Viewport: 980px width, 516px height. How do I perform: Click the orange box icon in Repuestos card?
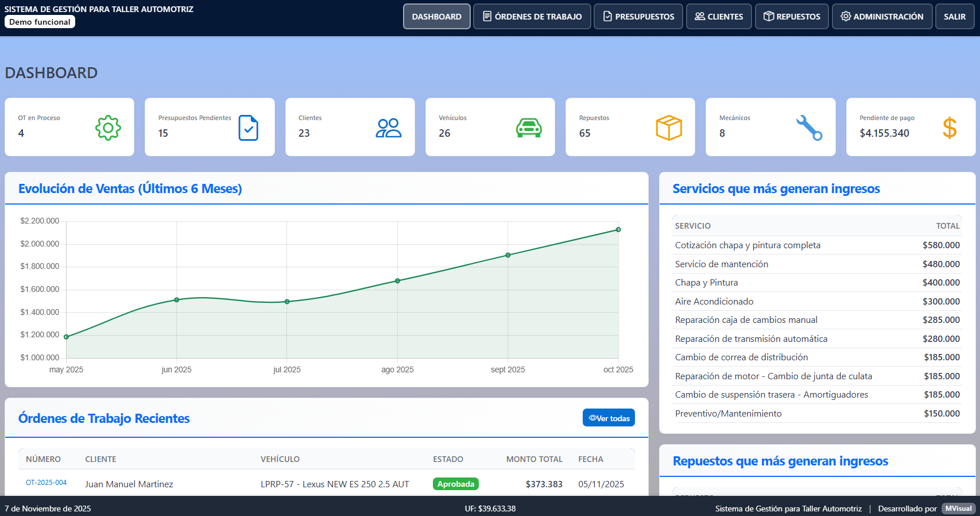click(669, 128)
